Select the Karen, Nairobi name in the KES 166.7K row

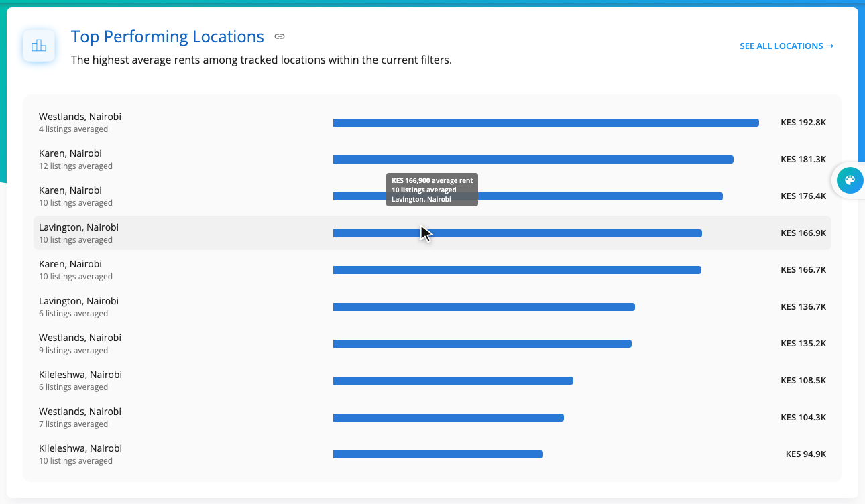pyautogui.click(x=70, y=264)
